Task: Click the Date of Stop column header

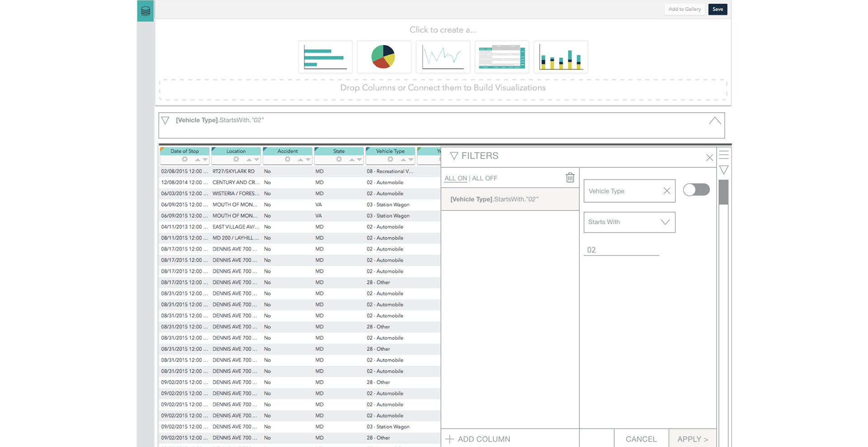Action: (x=185, y=151)
